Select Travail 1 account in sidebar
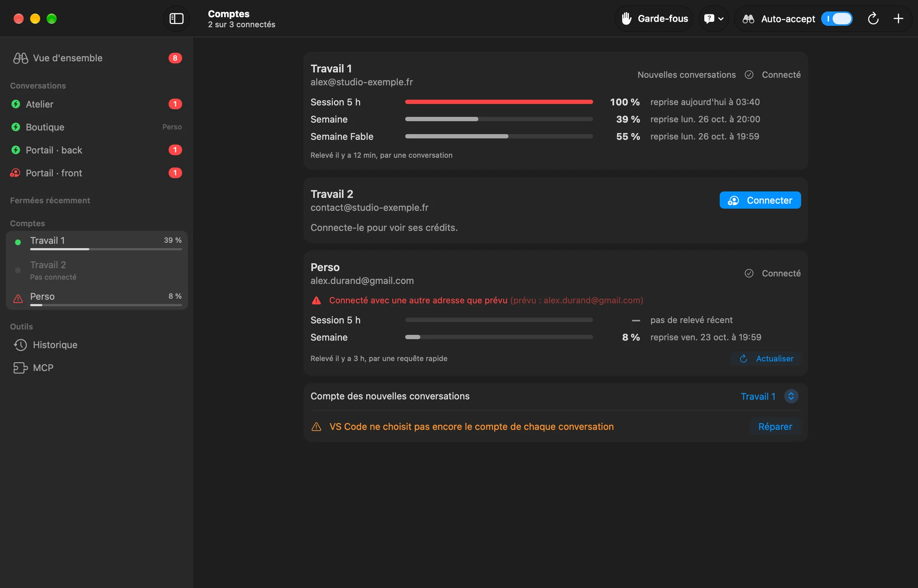918x588 pixels. (97, 242)
